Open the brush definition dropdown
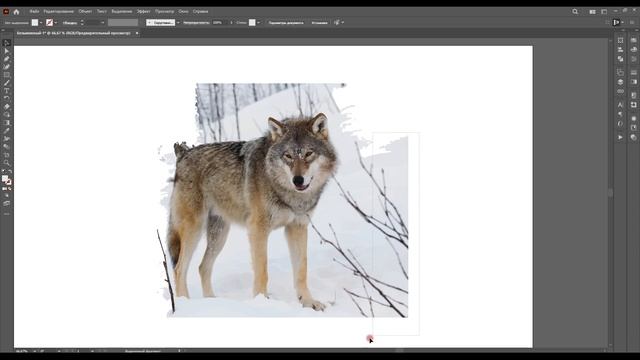 178,23
